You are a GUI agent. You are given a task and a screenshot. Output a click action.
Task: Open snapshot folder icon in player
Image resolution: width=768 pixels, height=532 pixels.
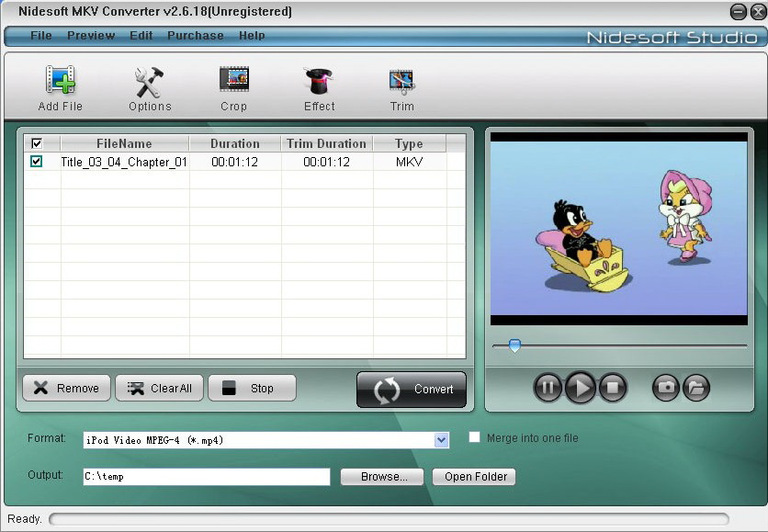point(696,388)
